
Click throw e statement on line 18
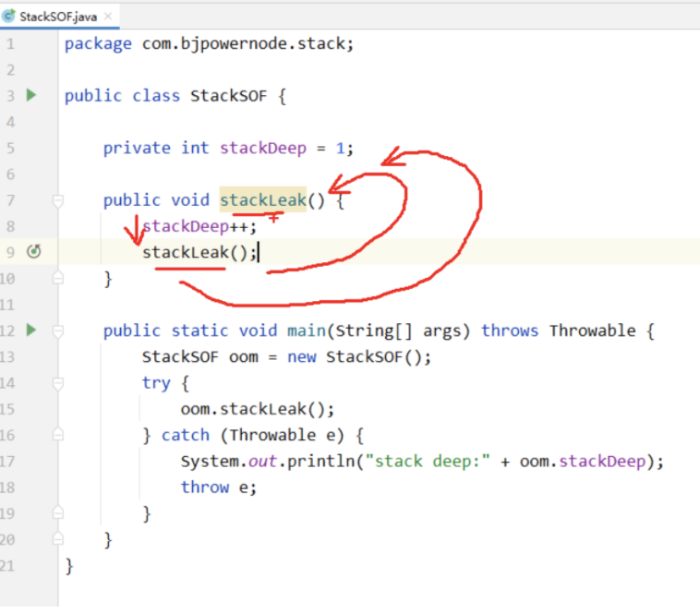(218, 487)
